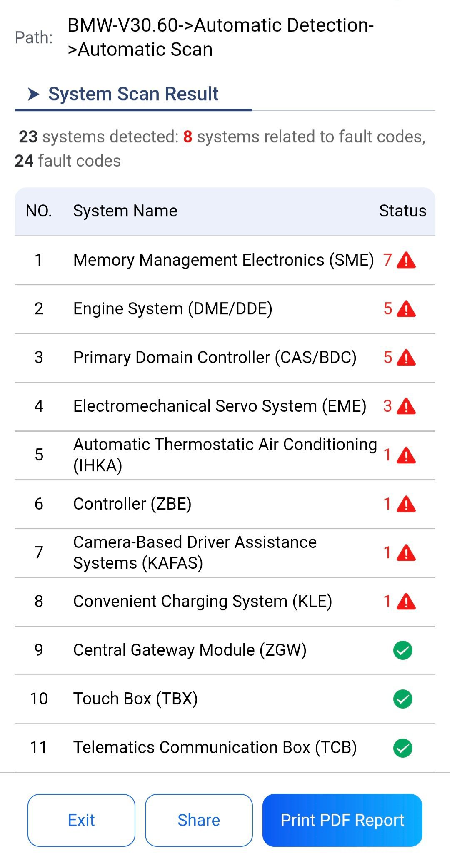
Task: Open the Memory Management Electronics (SME) entry
Action: pos(225,260)
